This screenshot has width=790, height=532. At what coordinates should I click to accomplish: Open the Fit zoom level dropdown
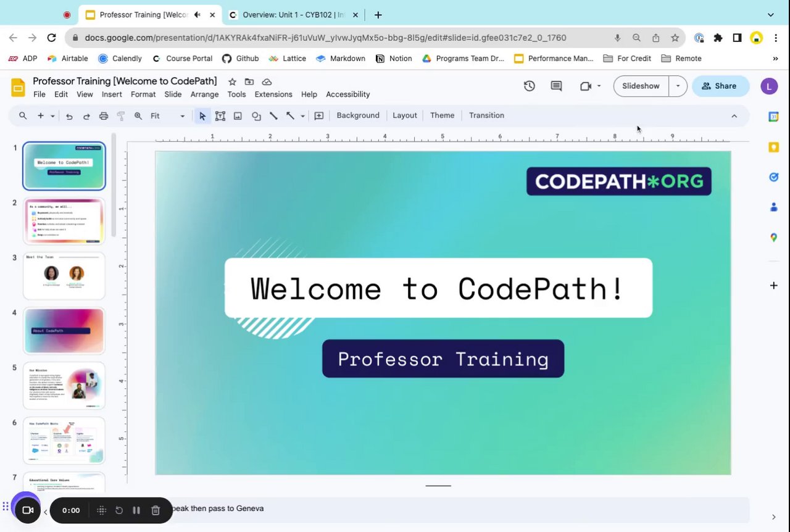[x=168, y=116]
